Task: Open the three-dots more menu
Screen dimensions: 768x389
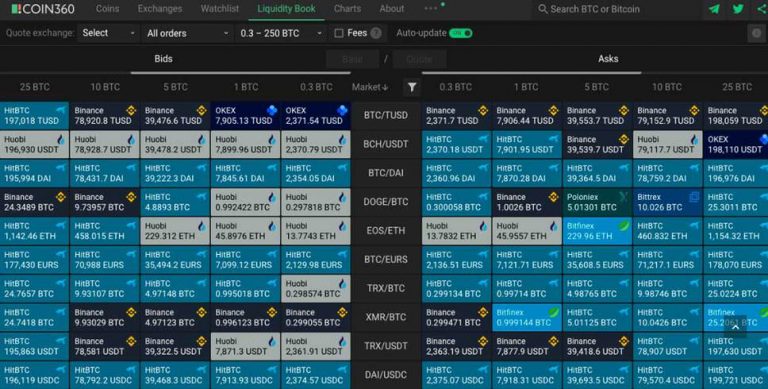Action: pos(431,8)
